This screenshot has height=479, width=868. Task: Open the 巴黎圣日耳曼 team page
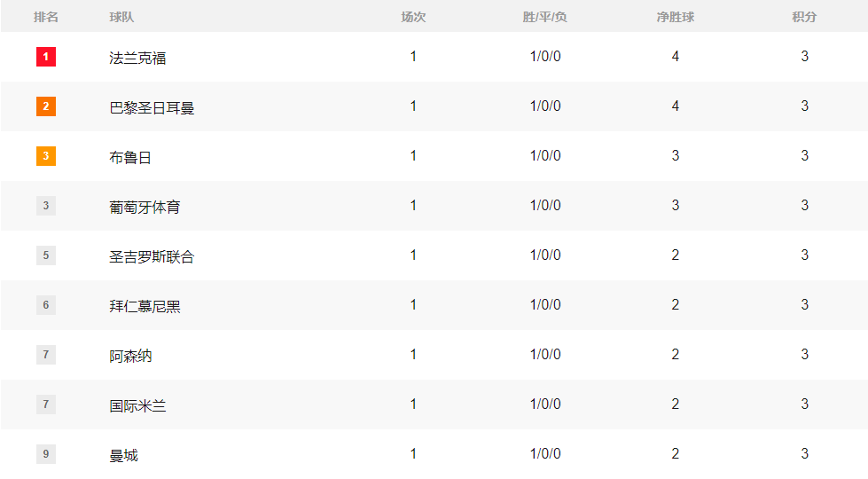click(152, 108)
